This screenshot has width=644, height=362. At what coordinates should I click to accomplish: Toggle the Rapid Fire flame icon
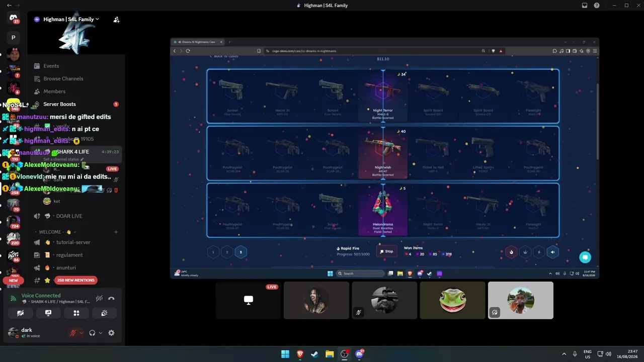point(511,252)
